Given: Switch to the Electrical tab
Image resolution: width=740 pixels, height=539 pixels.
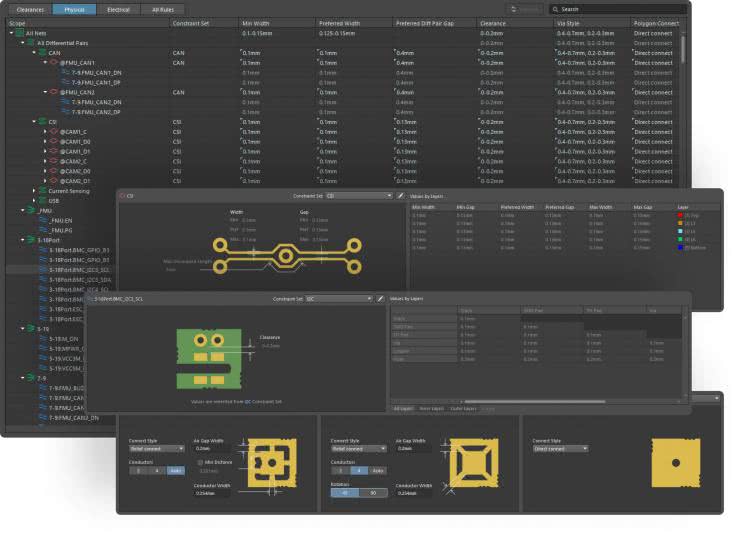Looking at the screenshot, I should [118, 9].
